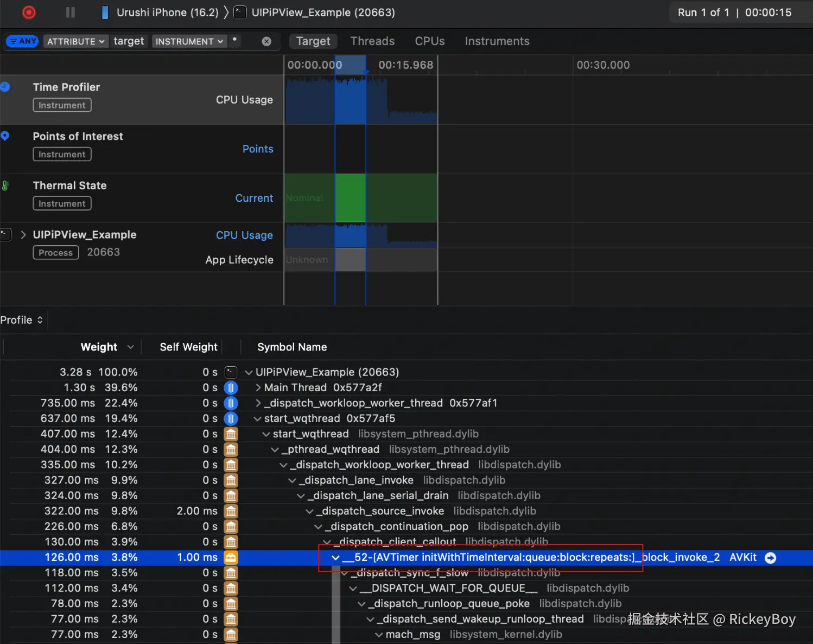Select the _dispatch_runloop_queue_poke row
The height and width of the screenshot is (644, 813).
[406, 603]
